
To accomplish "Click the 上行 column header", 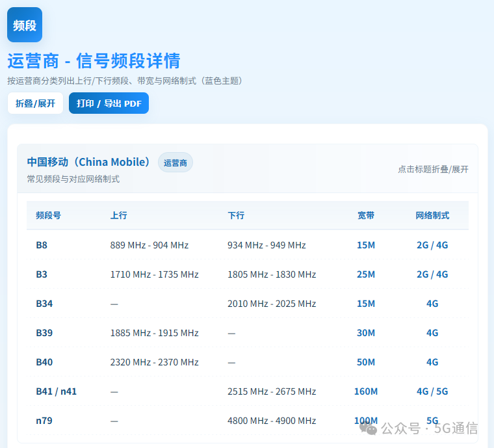I will 118,215.
